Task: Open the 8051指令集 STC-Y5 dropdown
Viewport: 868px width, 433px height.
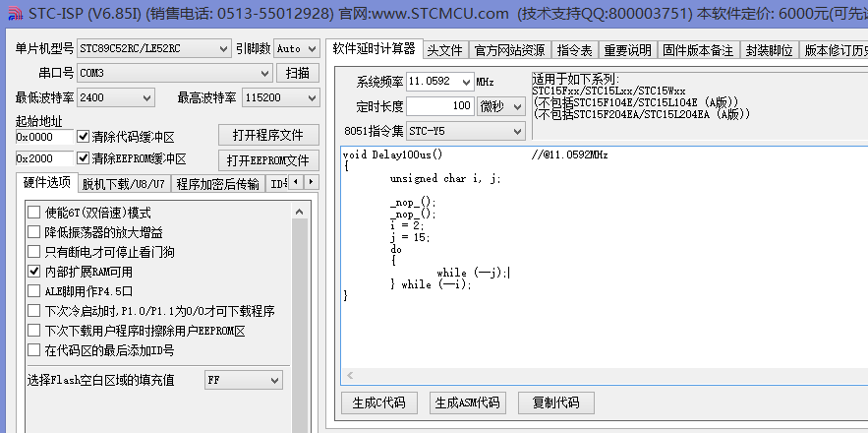Action: (466, 132)
